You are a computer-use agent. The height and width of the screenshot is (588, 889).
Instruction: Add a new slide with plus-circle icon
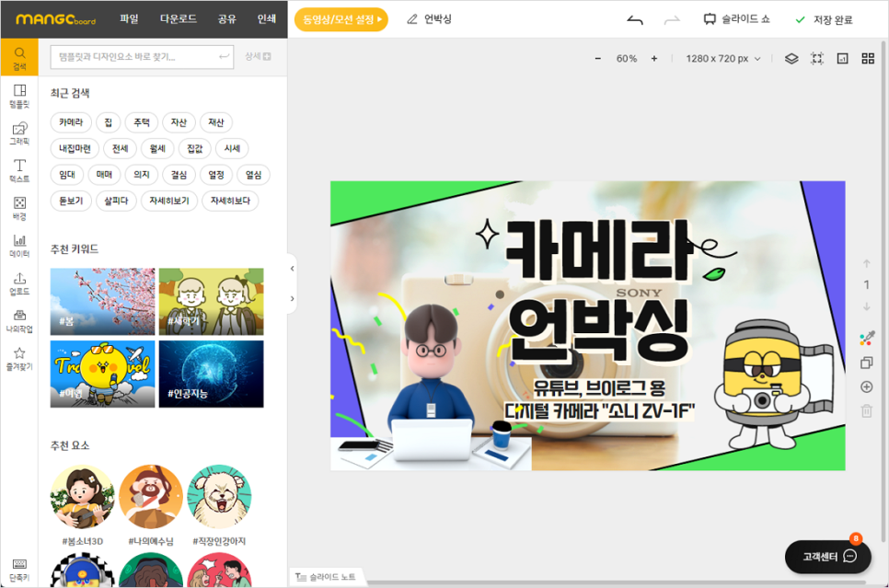866,387
